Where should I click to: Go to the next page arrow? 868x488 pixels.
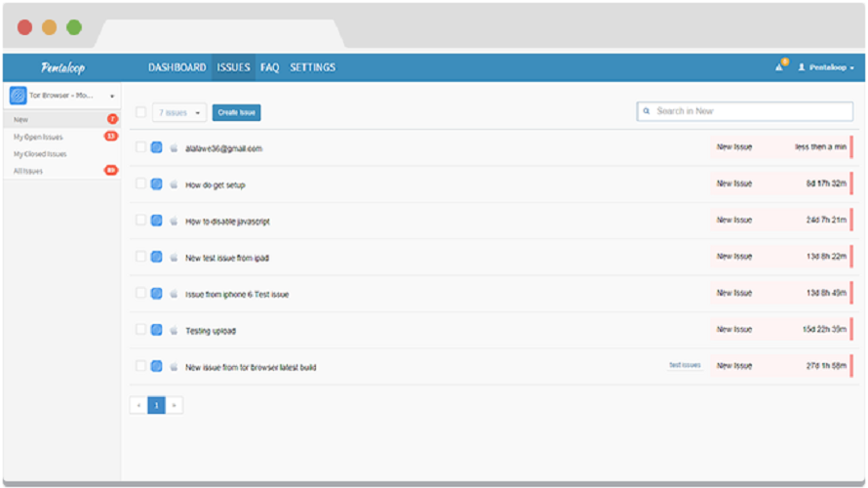174,405
